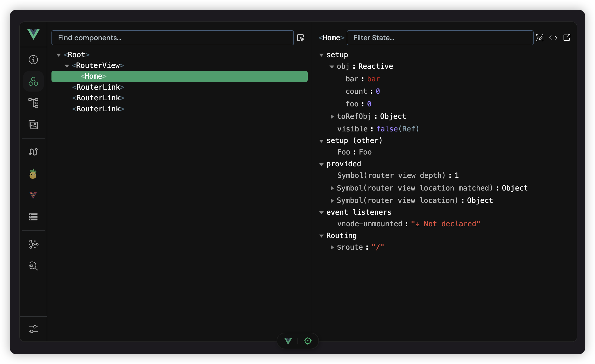Open the Inspect magnifier icon in sidebar
The width and height of the screenshot is (595, 364).
(33, 266)
